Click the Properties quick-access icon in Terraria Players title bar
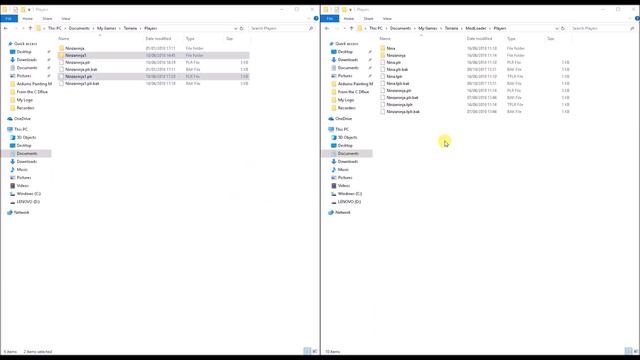 [16, 9]
